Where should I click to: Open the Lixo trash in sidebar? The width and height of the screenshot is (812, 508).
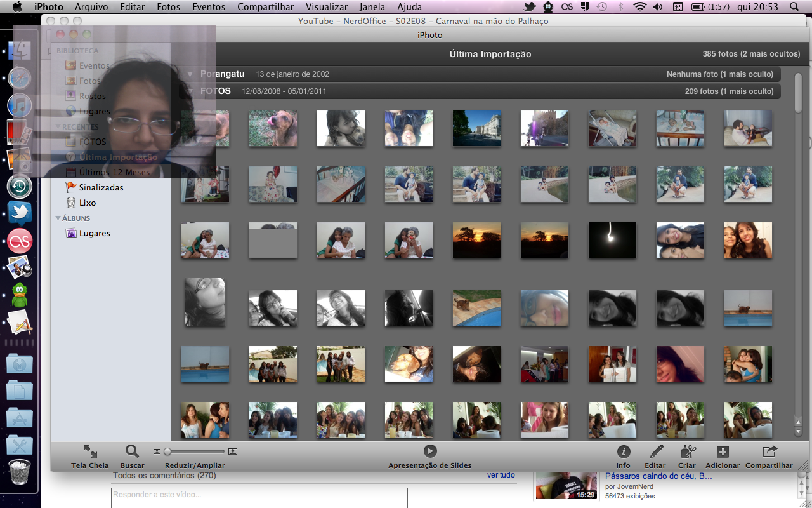81,203
